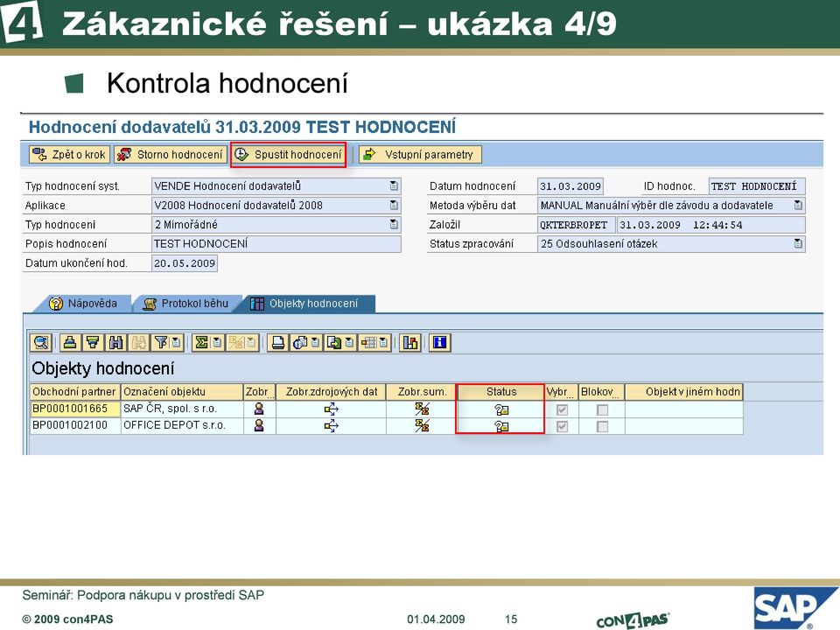Open Vstupní parametry
Screen dimensions: 840x630
(421, 155)
